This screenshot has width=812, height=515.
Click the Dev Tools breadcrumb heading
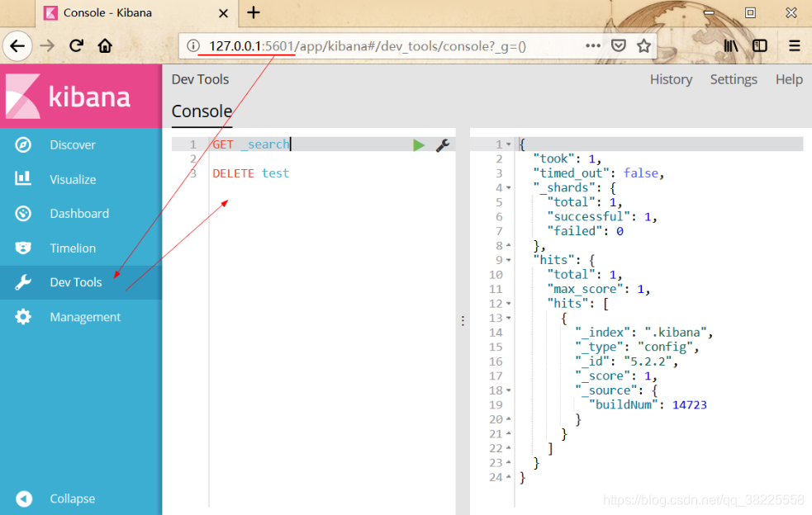point(200,79)
